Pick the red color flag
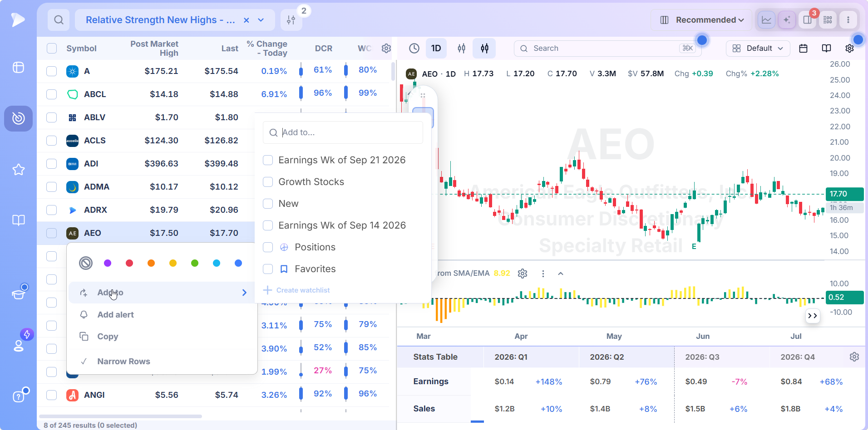The width and height of the screenshot is (868, 430). click(129, 263)
